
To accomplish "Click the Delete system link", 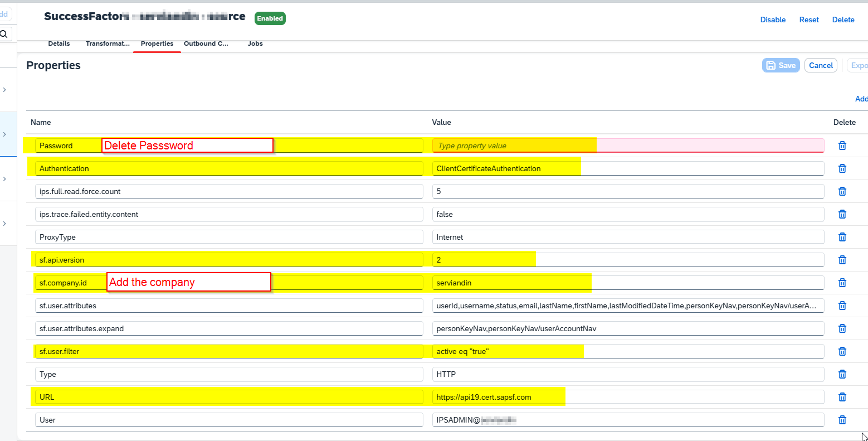I will tap(843, 20).
